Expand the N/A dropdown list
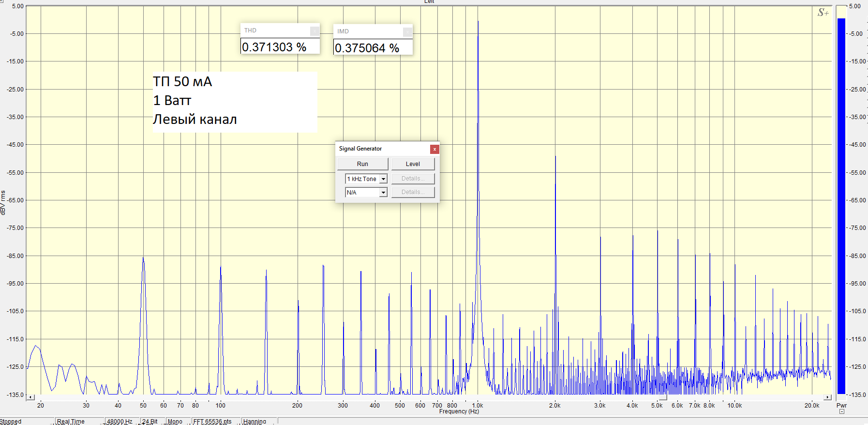 coord(383,193)
